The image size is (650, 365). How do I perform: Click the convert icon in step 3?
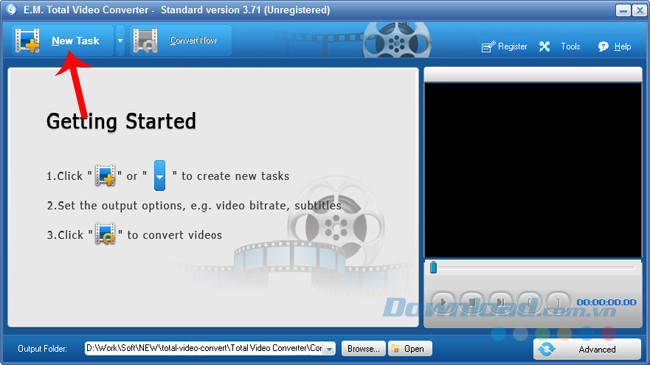[x=105, y=234]
